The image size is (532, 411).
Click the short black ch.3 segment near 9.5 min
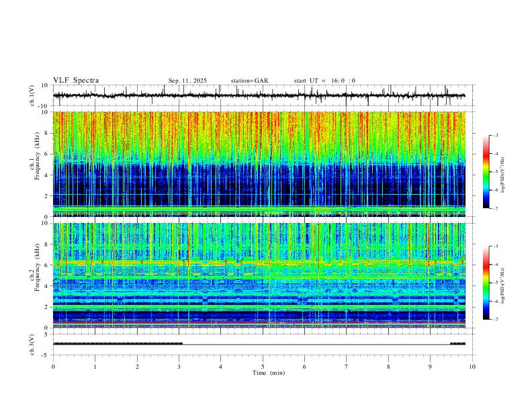(457, 344)
